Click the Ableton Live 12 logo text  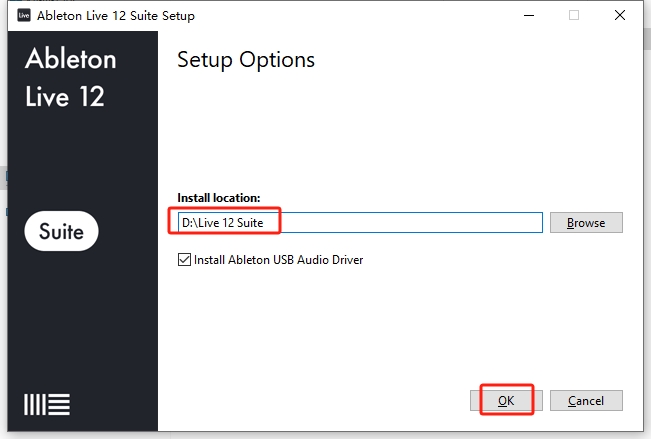click(x=70, y=79)
